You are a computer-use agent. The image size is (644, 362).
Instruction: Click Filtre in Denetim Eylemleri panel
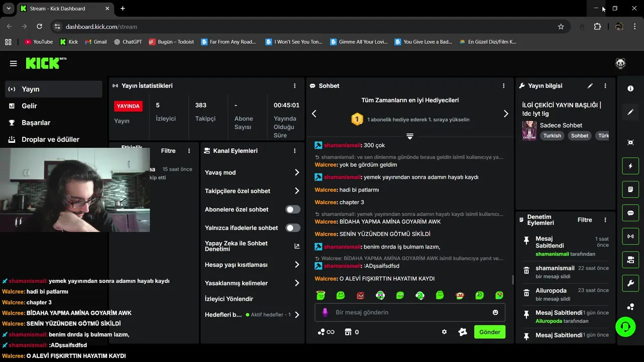point(585,220)
